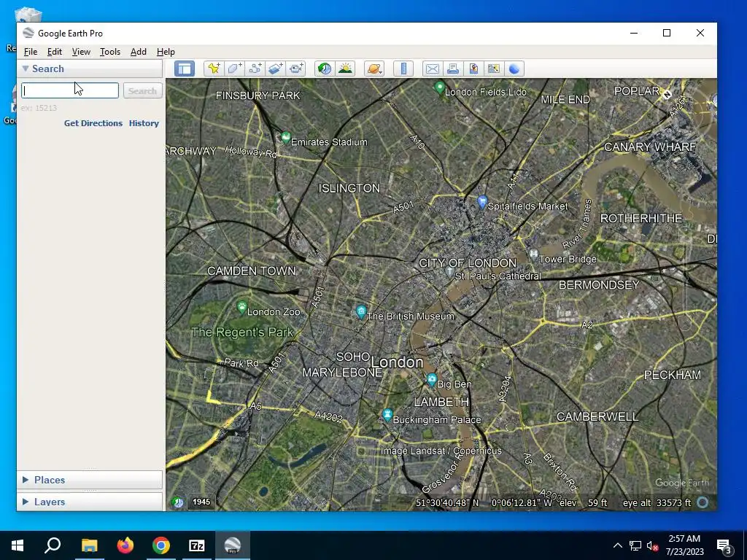Open the Add menu
The height and width of the screenshot is (560, 747).
(139, 52)
